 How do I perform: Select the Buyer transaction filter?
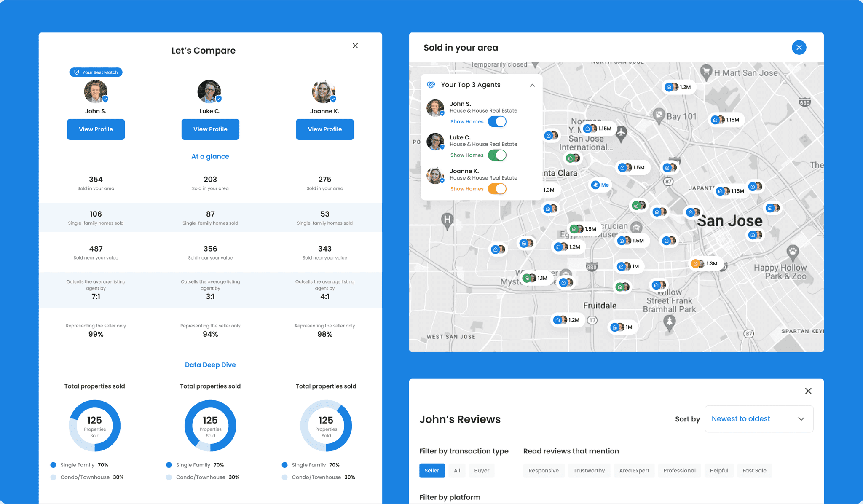tap(482, 471)
